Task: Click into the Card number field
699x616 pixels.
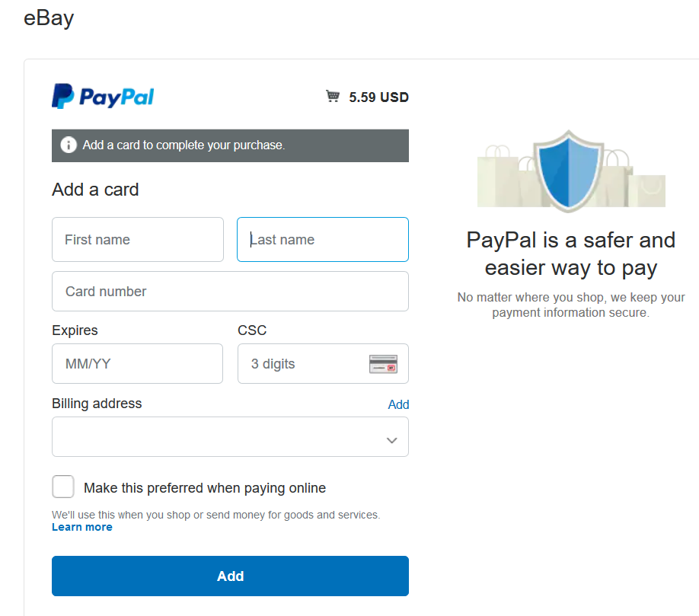Action: click(x=230, y=292)
